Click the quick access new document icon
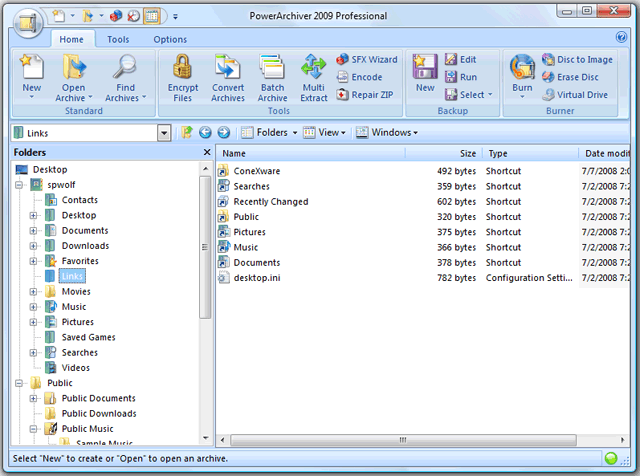 pyautogui.click(x=59, y=16)
